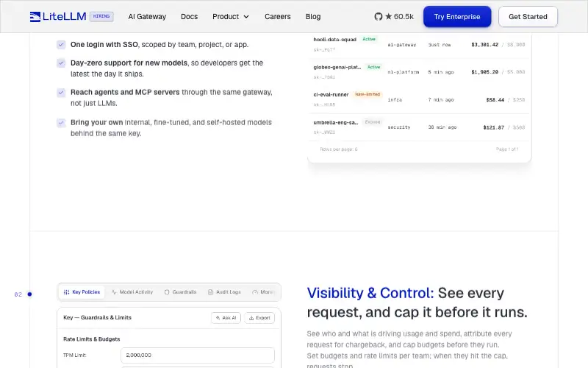
Task: Click the $1,905.20 spend value
Action: point(485,72)
